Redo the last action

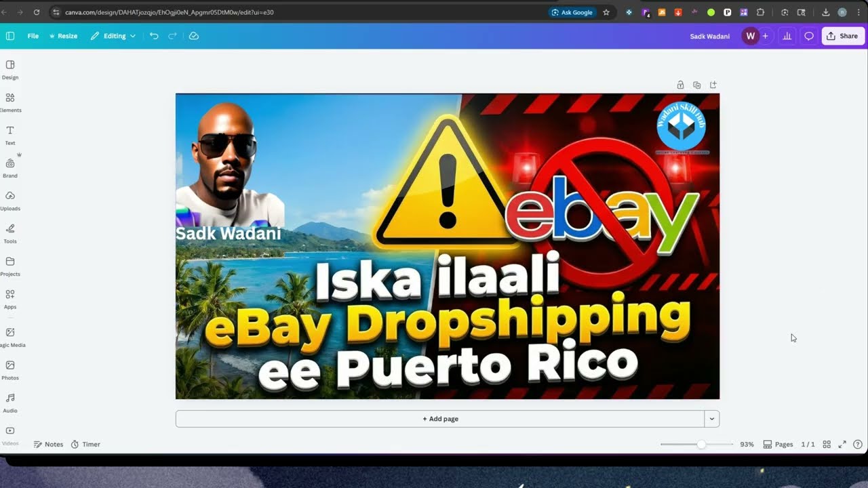pos(172,36)
